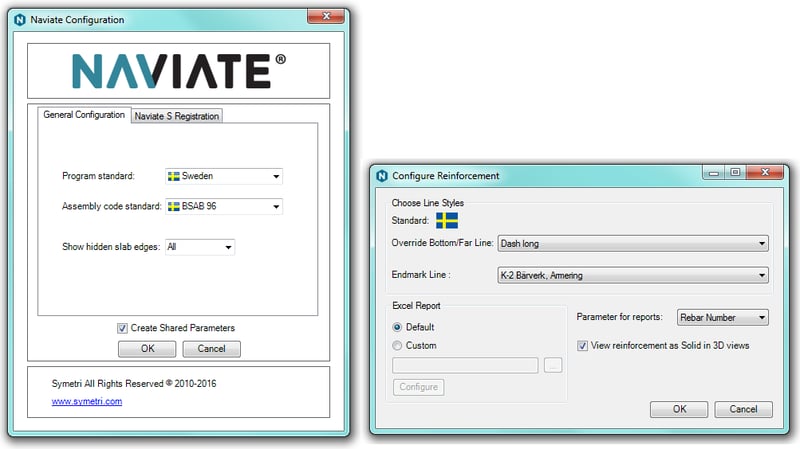The width and height of the screenshot is (800, 449).
Task: Click the Excel Report group label
Action: point(416,306)
